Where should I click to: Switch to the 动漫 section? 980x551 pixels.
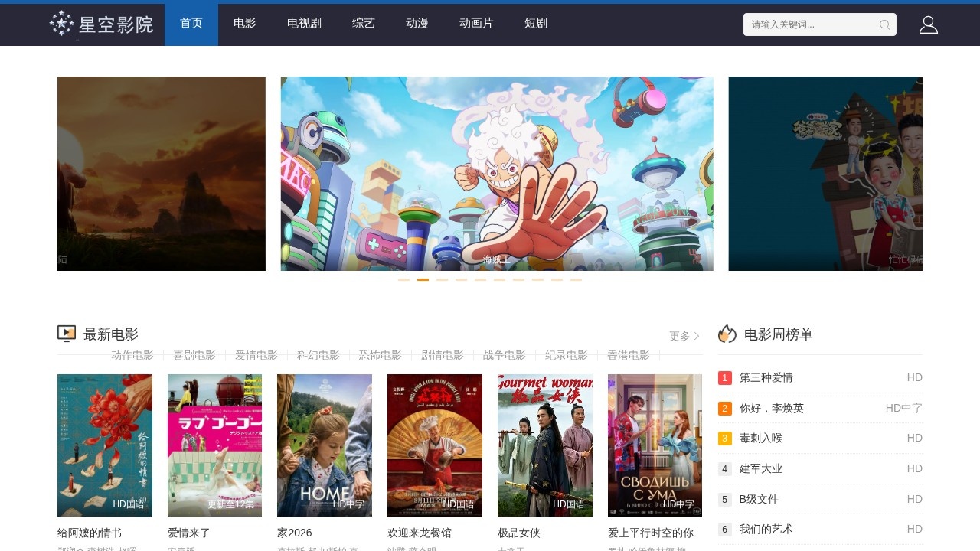417,24
